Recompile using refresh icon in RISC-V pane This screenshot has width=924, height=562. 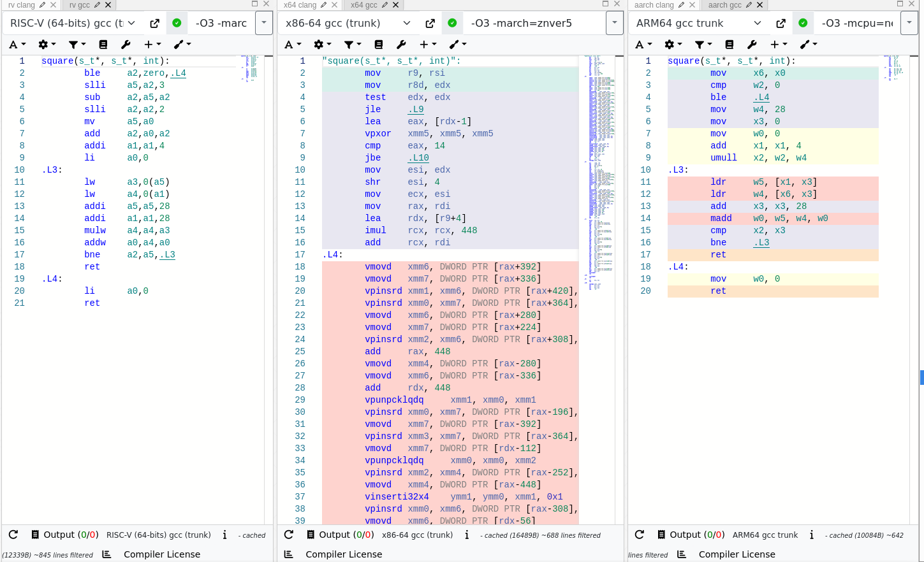13,535
